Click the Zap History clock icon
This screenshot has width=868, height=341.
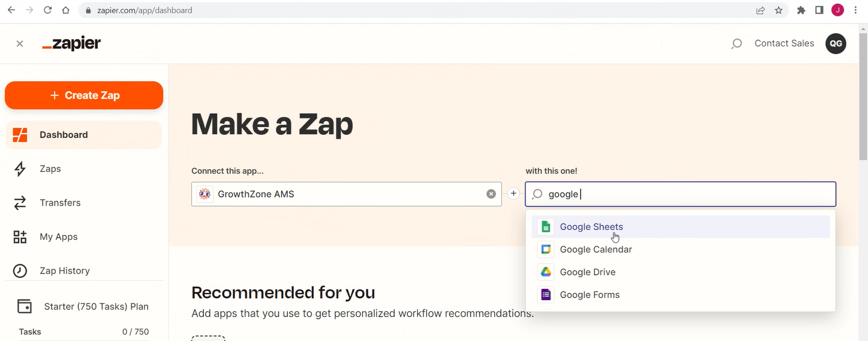(20, 271)
